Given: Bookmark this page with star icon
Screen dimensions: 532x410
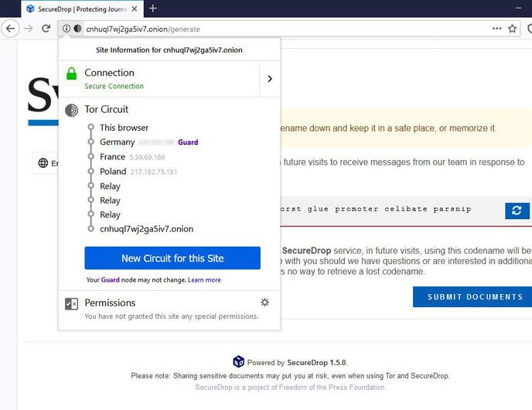Looking at the screenshot, I should 512,29.
